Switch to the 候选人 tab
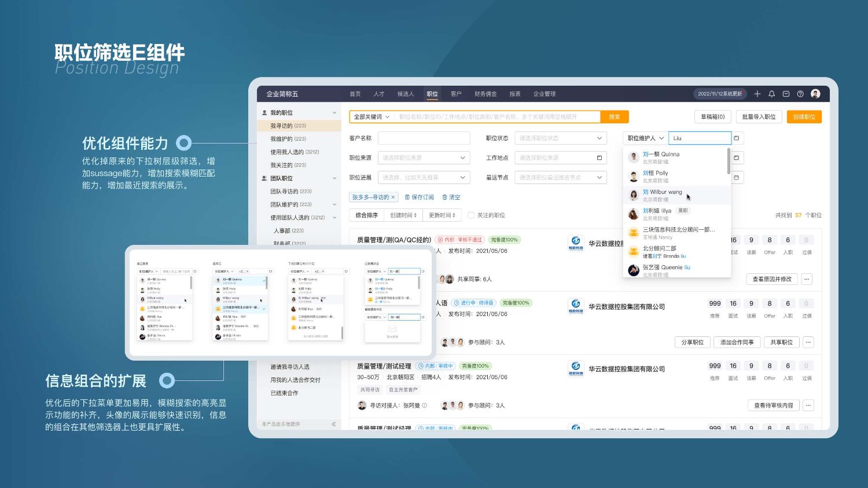868x488 pixels. [406, 94]
